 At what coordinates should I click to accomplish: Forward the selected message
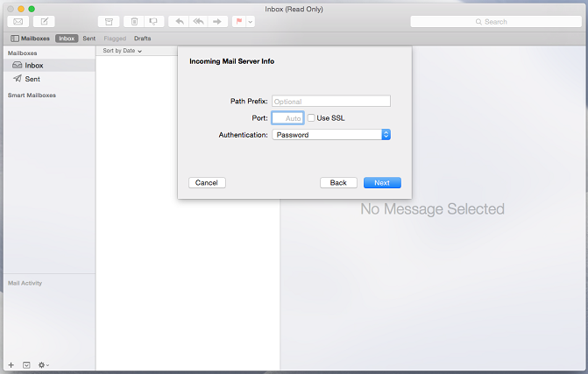point(217,21)
